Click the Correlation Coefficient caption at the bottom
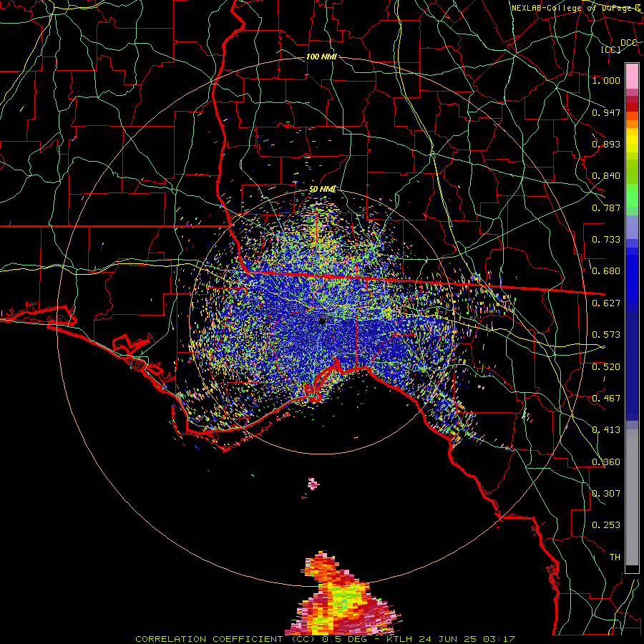The image size is (644, 644). (325, 639)
